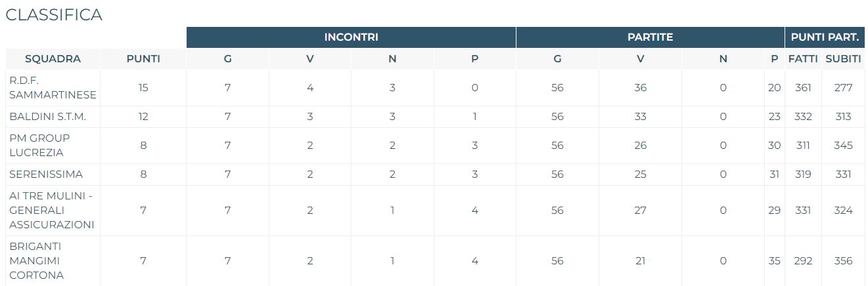Click the PUNTI column header

[x=143, y=59]
